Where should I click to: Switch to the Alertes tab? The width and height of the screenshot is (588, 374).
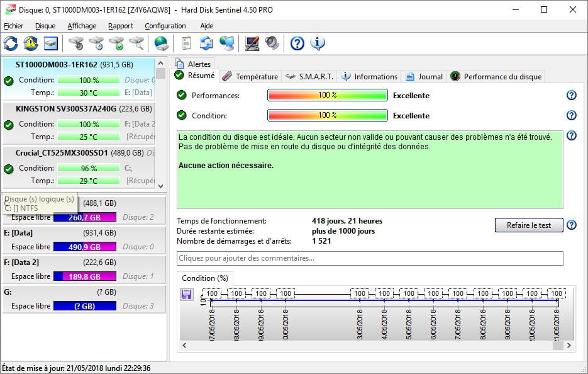[x=194, y=64]
